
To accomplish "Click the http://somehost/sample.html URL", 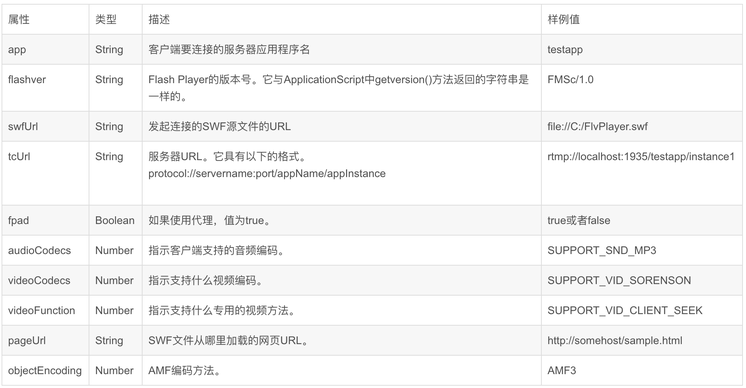I will click(x=615, y=340).
